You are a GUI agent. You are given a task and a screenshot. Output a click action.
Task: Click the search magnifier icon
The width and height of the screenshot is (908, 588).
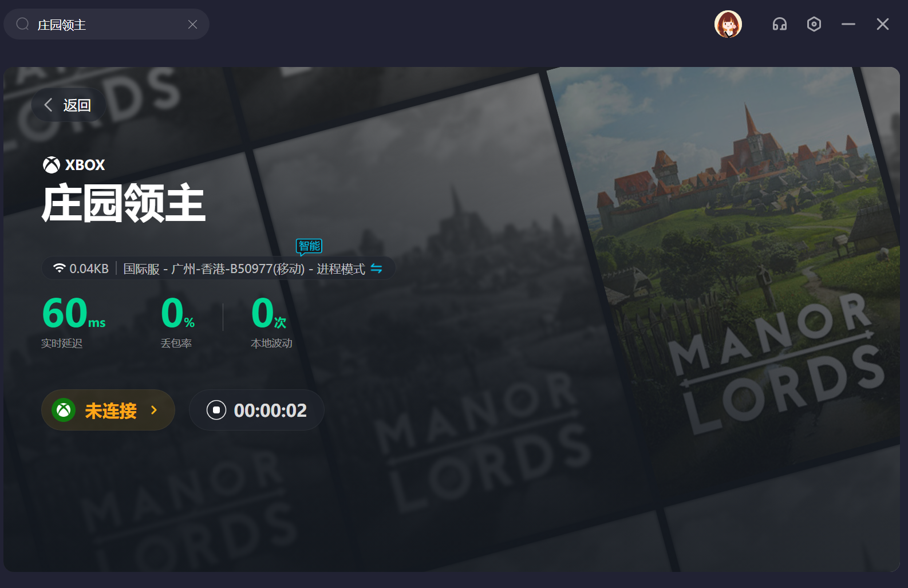pyautogui.click(x=22, y=24)
